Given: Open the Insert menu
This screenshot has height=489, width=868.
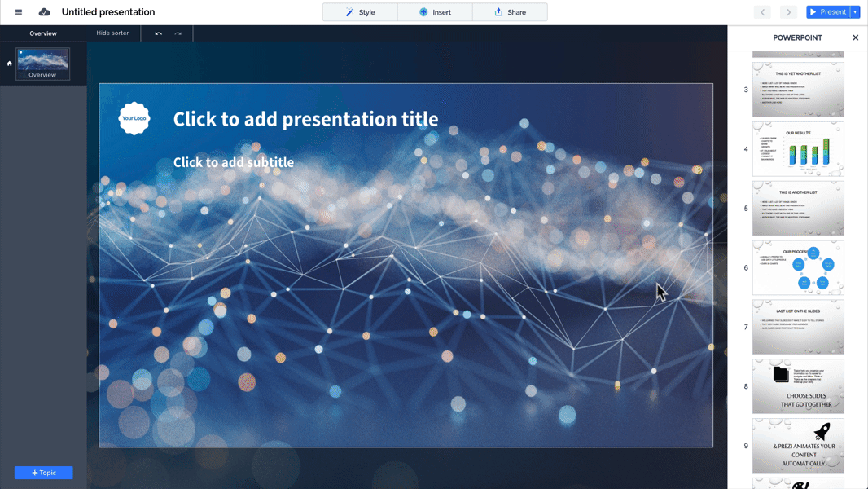Looking at the screenshot, I should coord(435,11).
